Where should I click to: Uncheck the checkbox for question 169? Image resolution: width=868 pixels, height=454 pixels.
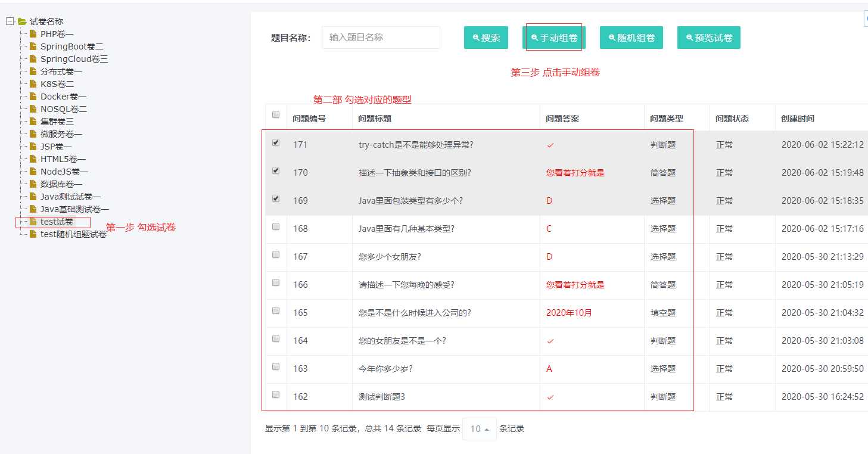click(x=276, y=199)
